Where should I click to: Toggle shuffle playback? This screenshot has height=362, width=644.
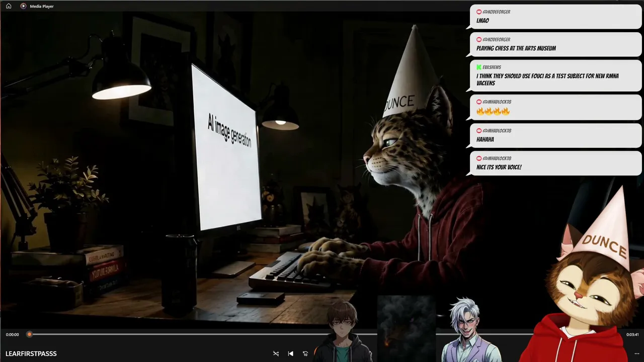(276, 353)
